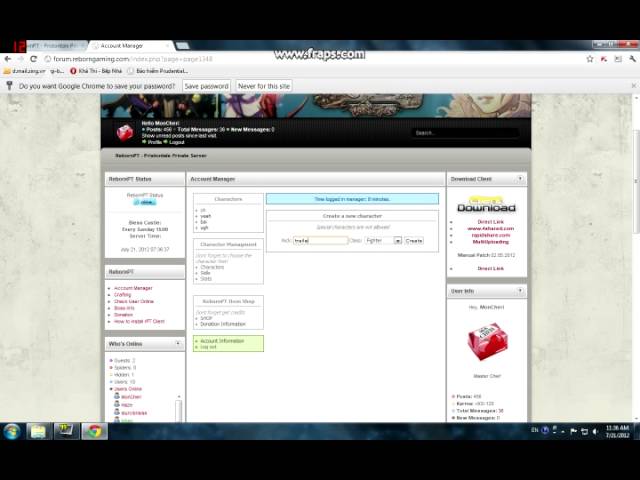Open How to install rPT Client link
This screenshot has height=480, width=640.
[x=139, y=321]
